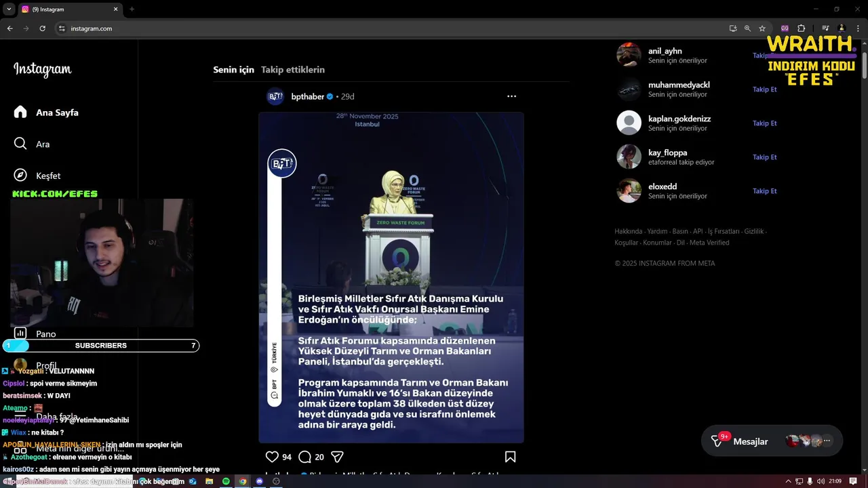868x488 pixels.
Task: Open the post's three-dot options menu
Action: point(511,96)
